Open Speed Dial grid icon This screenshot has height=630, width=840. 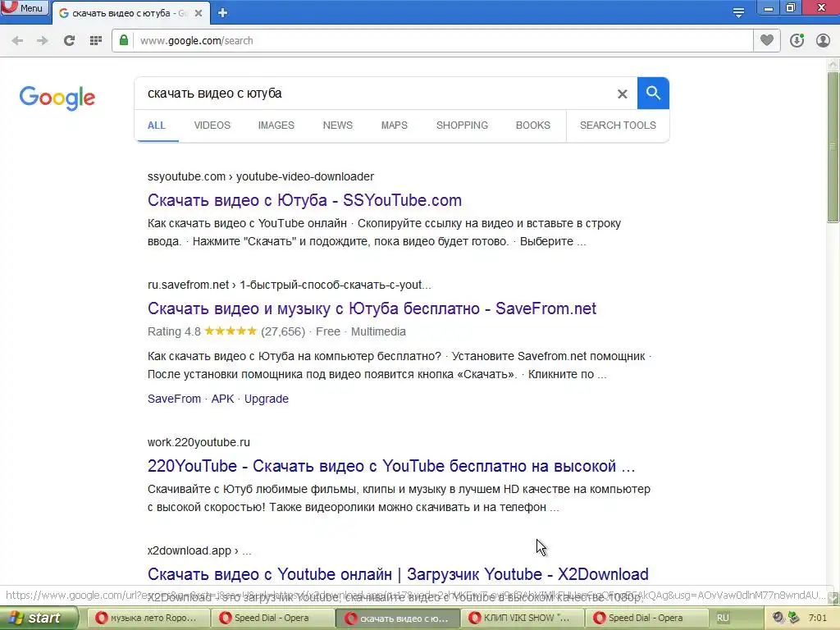point(96,41)
